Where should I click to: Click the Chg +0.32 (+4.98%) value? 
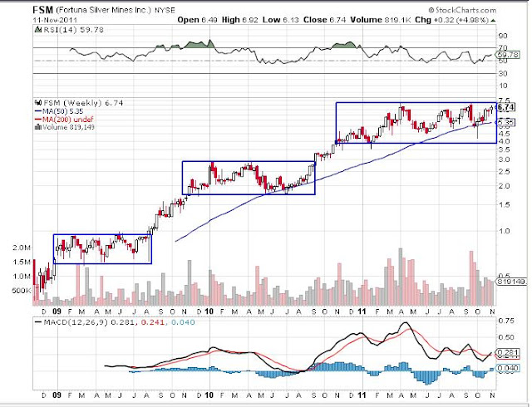[x=452, y=20]
